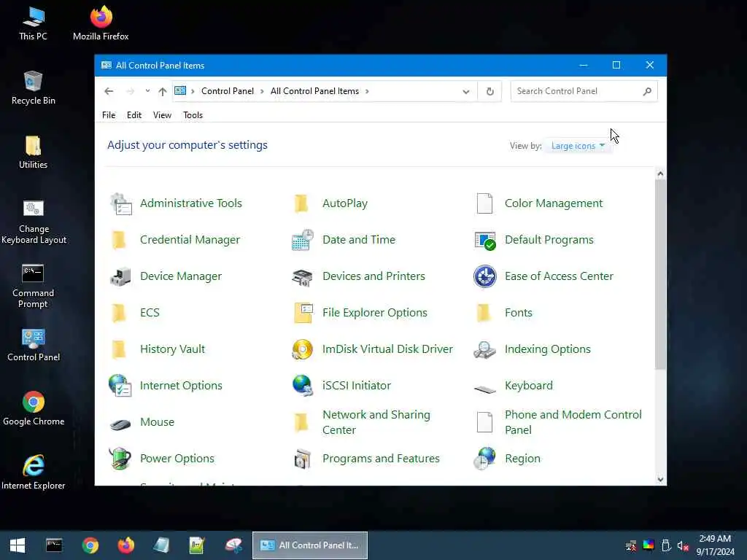Launch Firefox from the taskbar
Screen dimensions: 747x560
(125, 545)
